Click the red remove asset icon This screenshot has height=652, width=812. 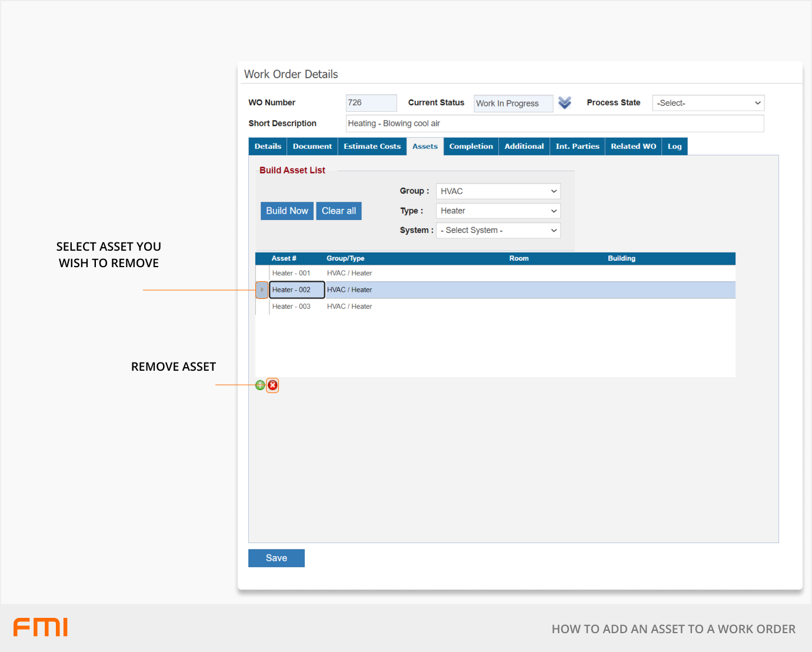(x=272, y=385)
